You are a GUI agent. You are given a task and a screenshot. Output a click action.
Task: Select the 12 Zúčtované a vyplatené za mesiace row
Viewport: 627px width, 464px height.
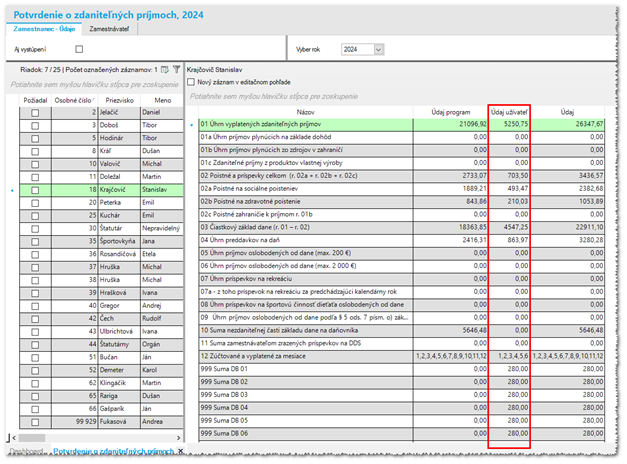point(401,356)
